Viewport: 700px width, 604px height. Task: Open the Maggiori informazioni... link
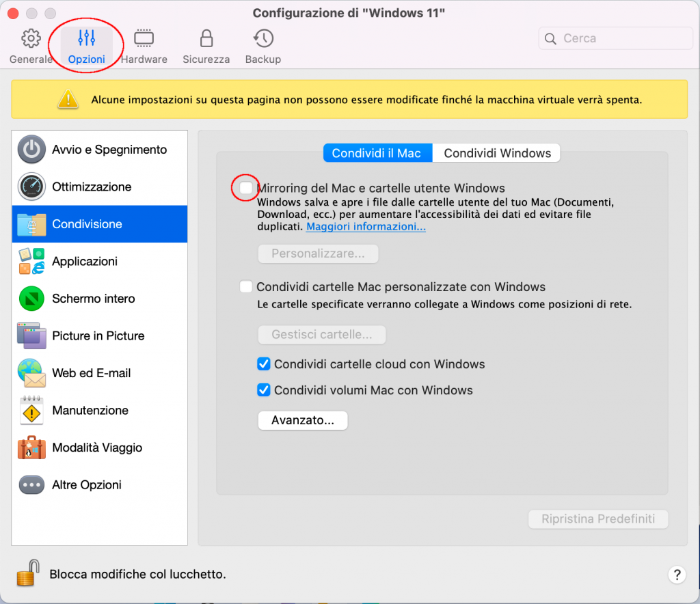click(x=366, y=226)
